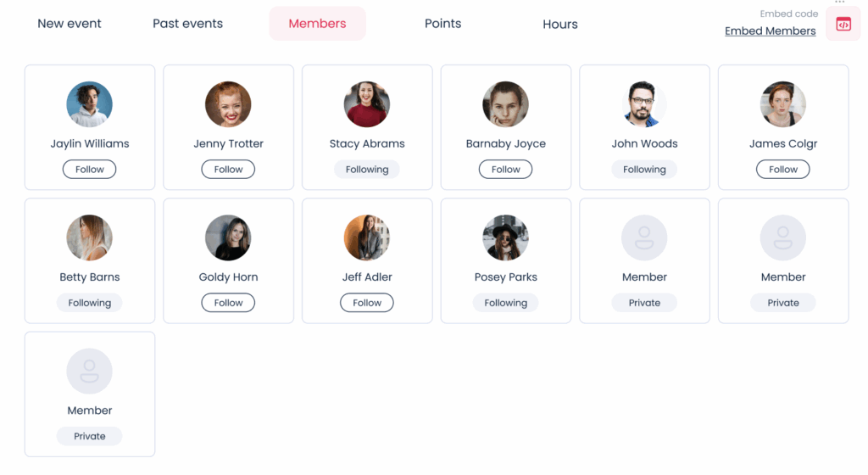The width and height of the screenshot is (868, 475).
Task: Toggle Following for Betty Barns
Action: pos(90,303)
